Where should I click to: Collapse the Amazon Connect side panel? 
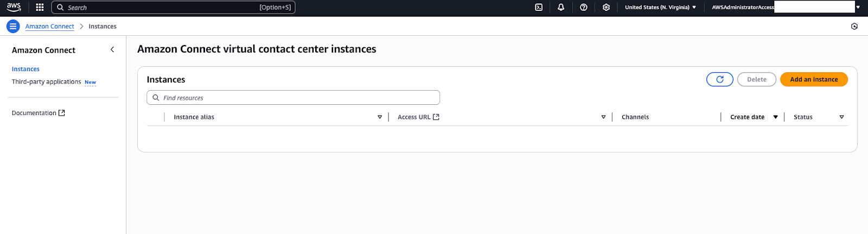[112, 49]
